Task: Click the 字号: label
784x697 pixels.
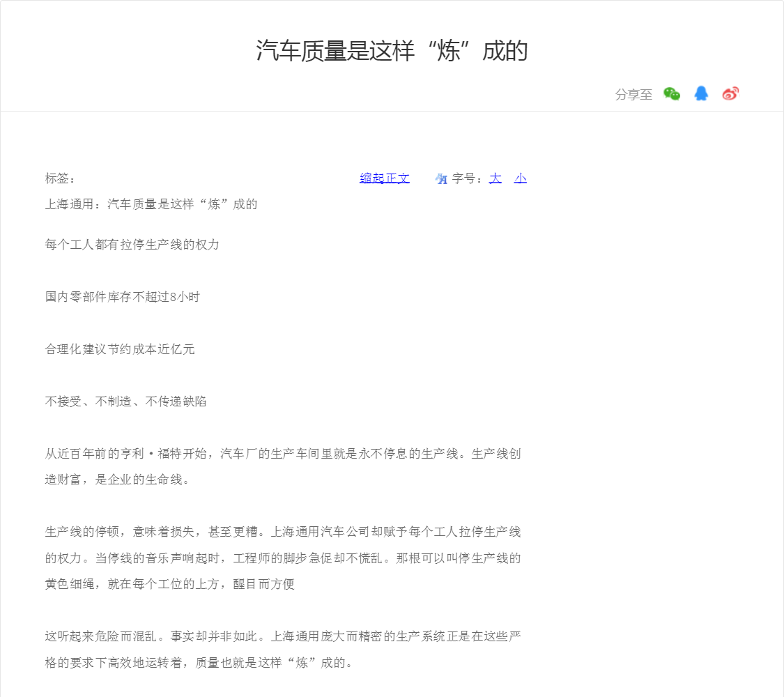Action: click(467, 178)
